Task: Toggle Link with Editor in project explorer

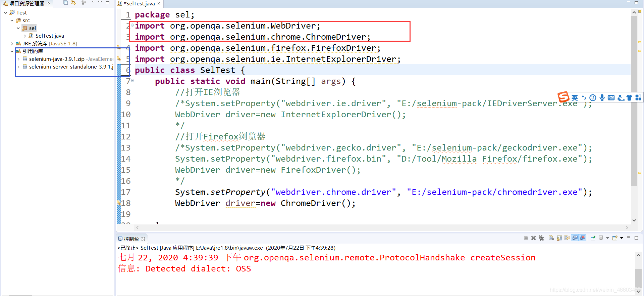Action: tap(73, 3)
